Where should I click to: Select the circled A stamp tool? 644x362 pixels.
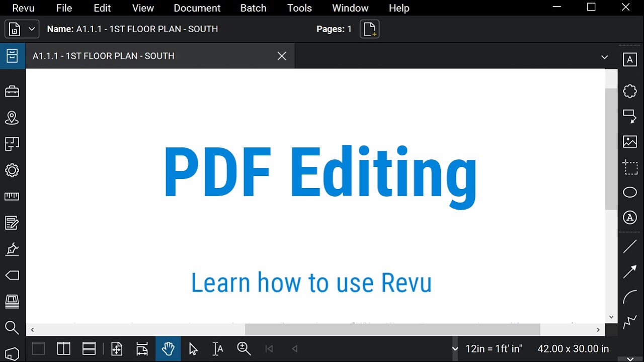coord(630,217)
